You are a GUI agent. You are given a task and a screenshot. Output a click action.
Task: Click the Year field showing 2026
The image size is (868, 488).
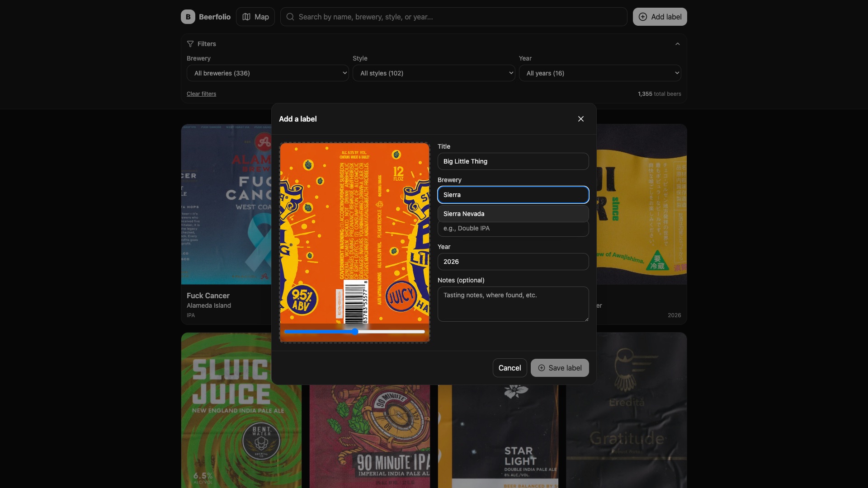513,262
